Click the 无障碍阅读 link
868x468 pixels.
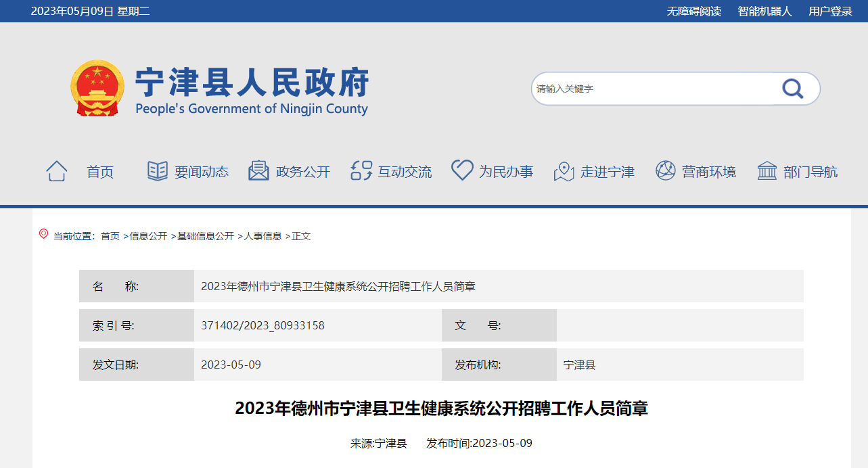(x=694, y=11)
